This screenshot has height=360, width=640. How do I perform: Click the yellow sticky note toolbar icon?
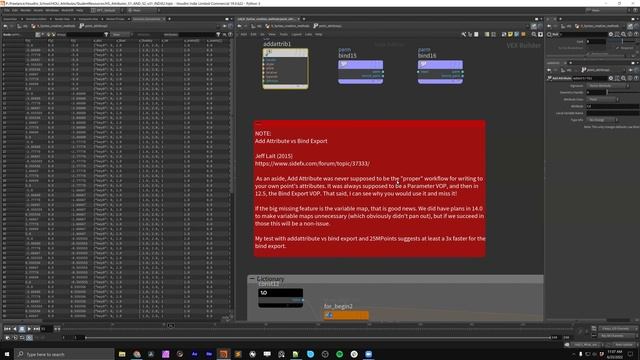point(510,34)
